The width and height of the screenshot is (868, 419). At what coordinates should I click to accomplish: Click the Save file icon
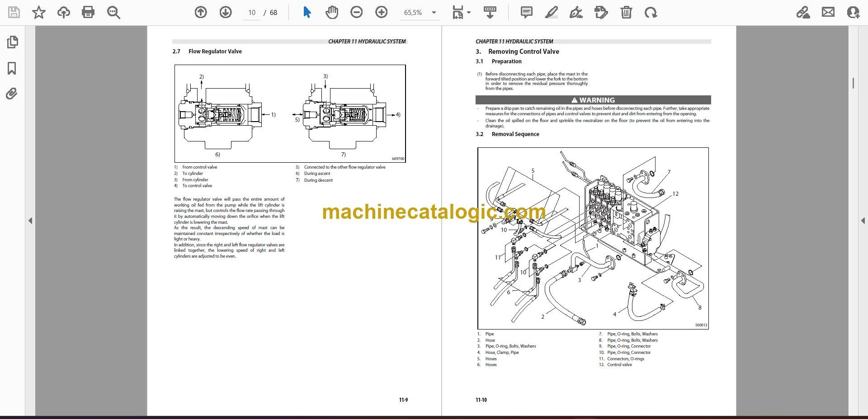[14, 13]
